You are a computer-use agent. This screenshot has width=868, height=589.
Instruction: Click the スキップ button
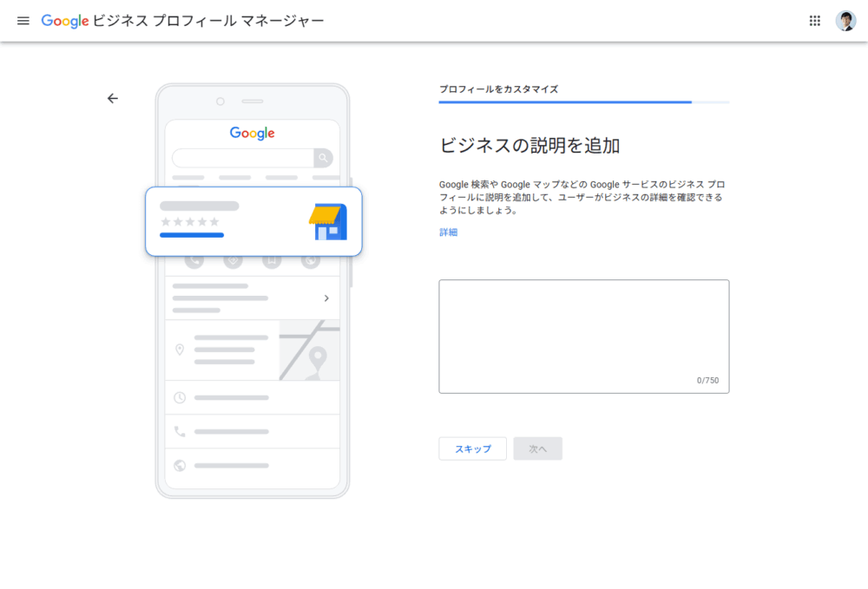pyautogui.click(x=473, y=448)
